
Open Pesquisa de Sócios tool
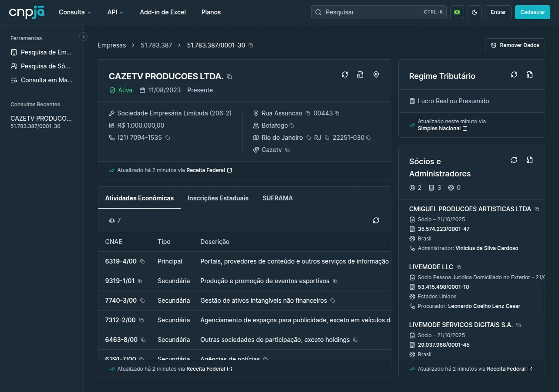pyautogui.click(x=42, y=66)
